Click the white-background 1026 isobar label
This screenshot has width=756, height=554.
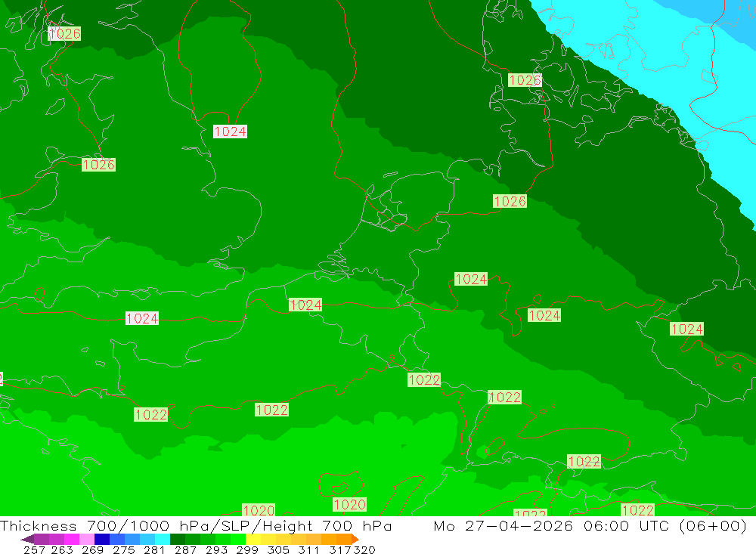click(x=64, y=34)
